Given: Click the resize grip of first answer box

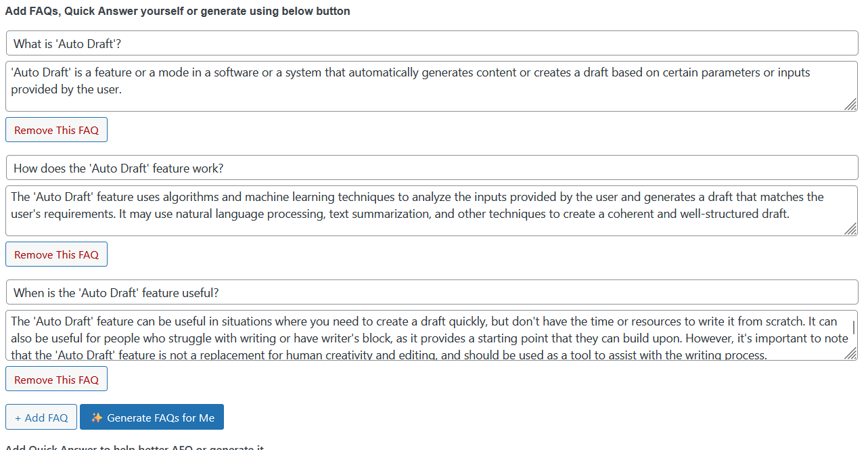Looking at the screenshot, I should click(x=851, y=105).
